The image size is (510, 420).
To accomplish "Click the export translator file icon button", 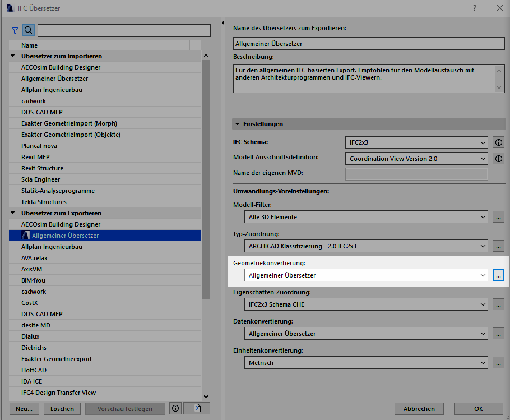I will [x=197, y=408].
